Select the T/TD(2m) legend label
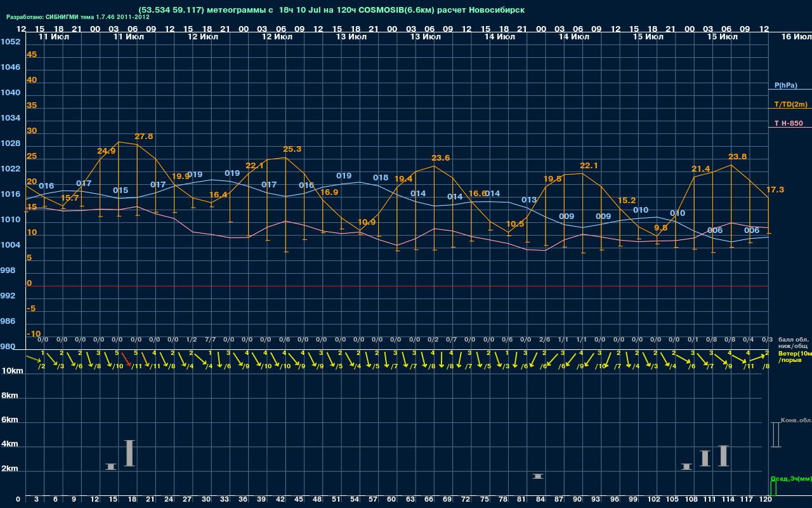Screen dimensions: 812x508 (790, 104)
